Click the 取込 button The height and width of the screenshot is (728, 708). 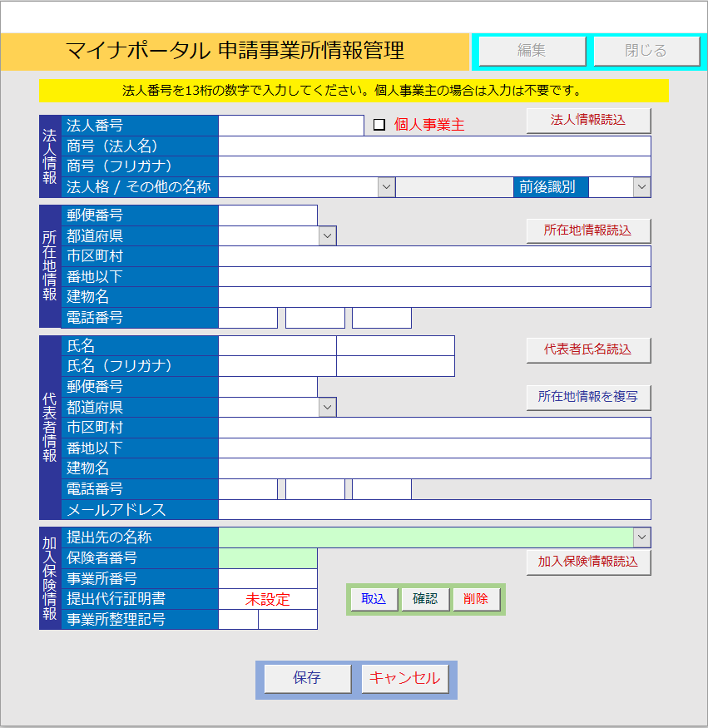(x=374, y=599)
